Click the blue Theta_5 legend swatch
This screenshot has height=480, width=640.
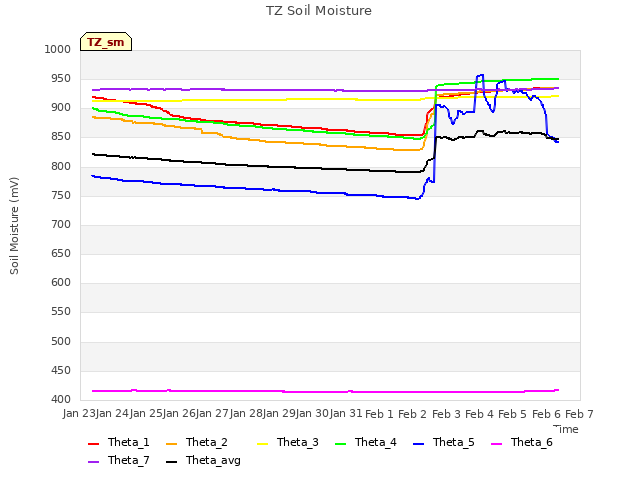tap(418, 444)
